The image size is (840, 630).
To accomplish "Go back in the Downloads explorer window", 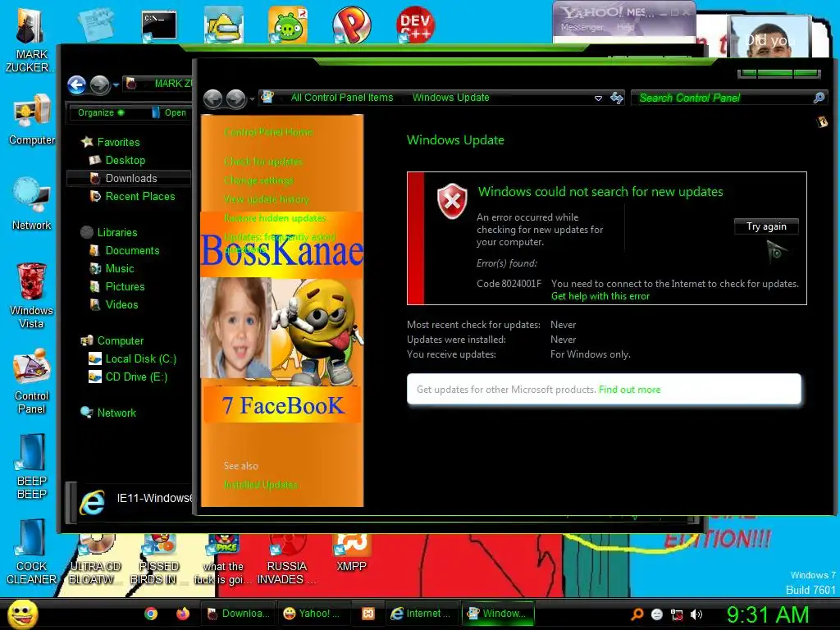I will click(x=76, y=84).
